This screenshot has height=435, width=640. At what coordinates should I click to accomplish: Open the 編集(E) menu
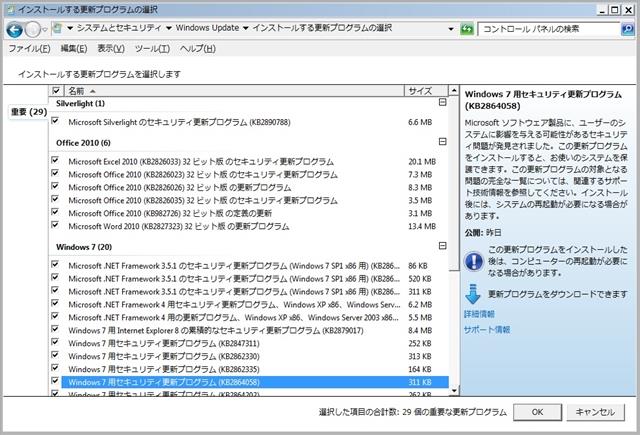[74, 49]
